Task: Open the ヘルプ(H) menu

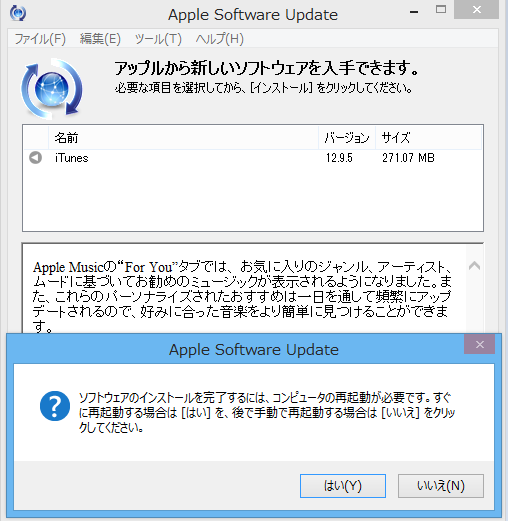Action: (220, 39)
